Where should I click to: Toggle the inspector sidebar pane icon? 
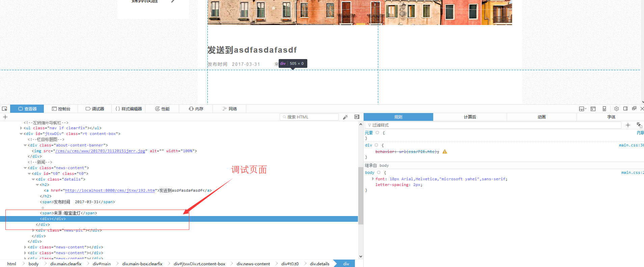tap(357, 117)
